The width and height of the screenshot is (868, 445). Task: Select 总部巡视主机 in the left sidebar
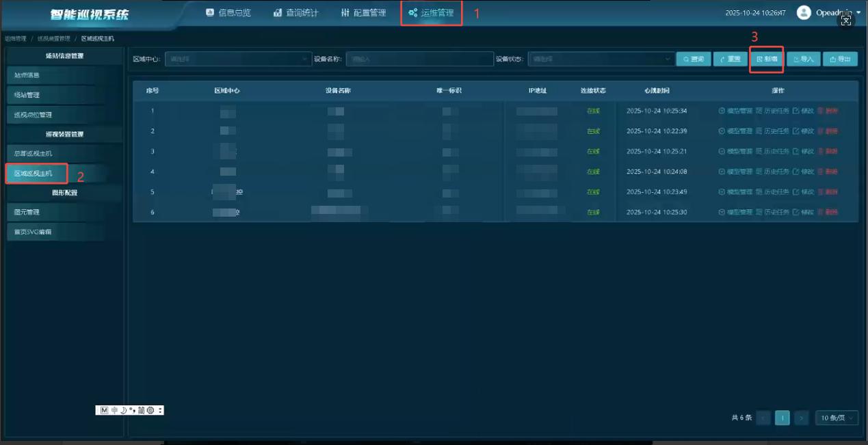[33, 153]
